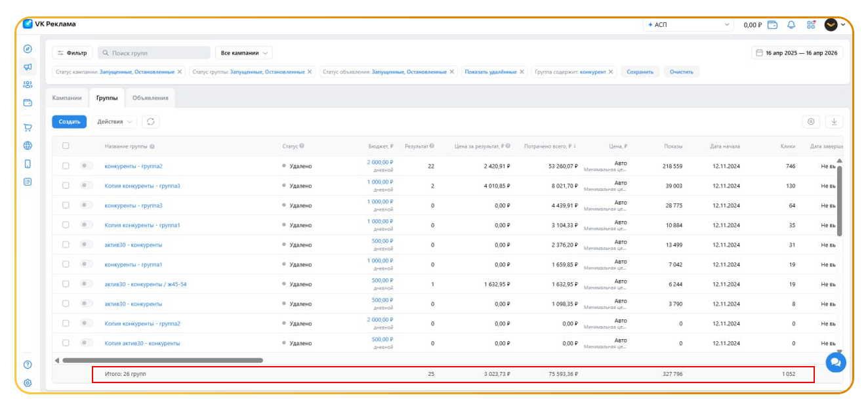The width and height of the screenshot is (868, 410).
Task: Expand the 'Все кампании' dropdown
Action: pos(243,52)
